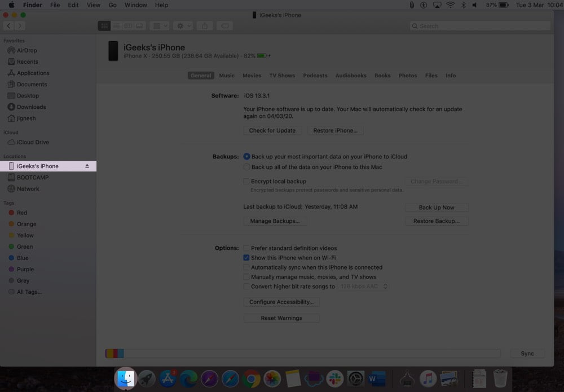564x392 pixels.
Task: Open Finder from the Dock
Action: tap(126, 378)
